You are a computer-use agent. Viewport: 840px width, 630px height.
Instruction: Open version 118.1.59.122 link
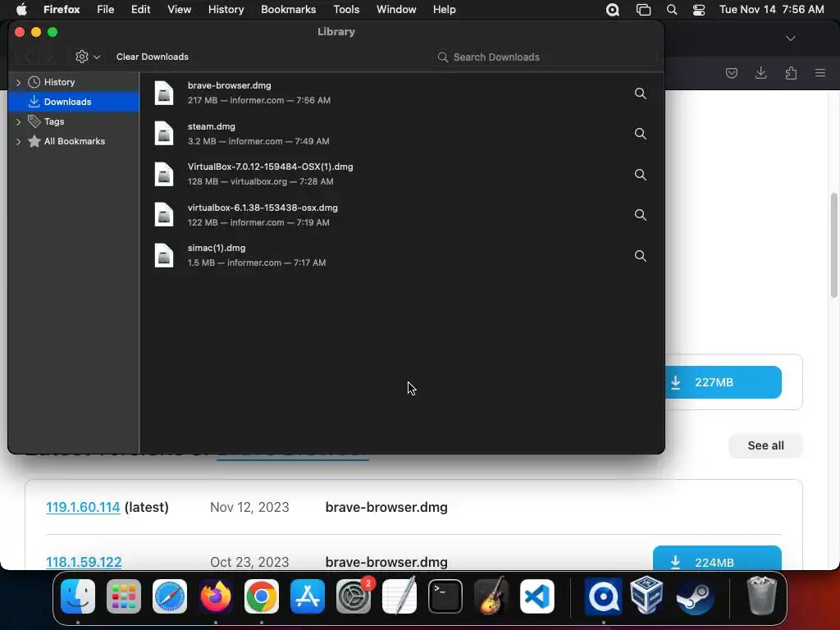[x=84, y=562]
